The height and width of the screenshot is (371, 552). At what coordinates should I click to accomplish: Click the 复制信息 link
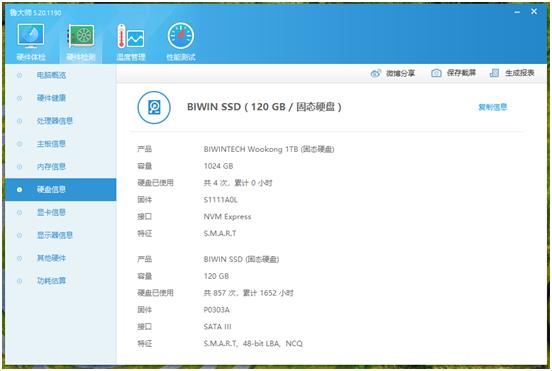(493, 107)
